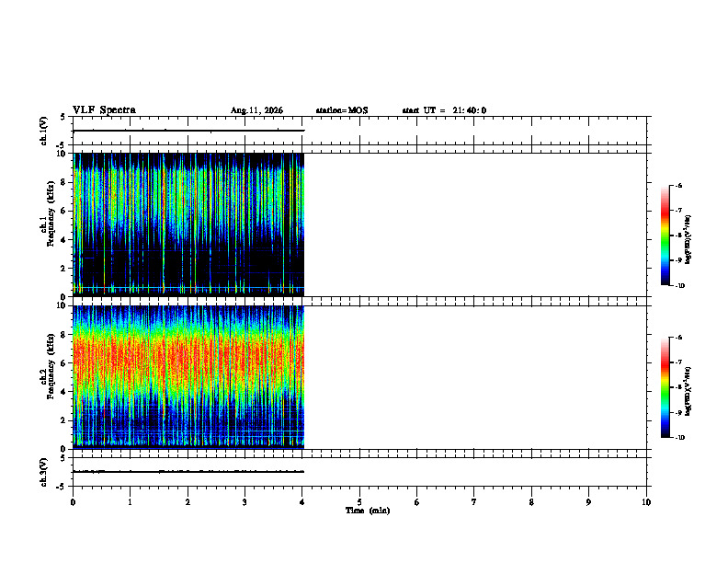The image size is (728, 563).
Task: Click the "4" kHz tick on ch.1 frequency axis
Action: pos(63,240)
